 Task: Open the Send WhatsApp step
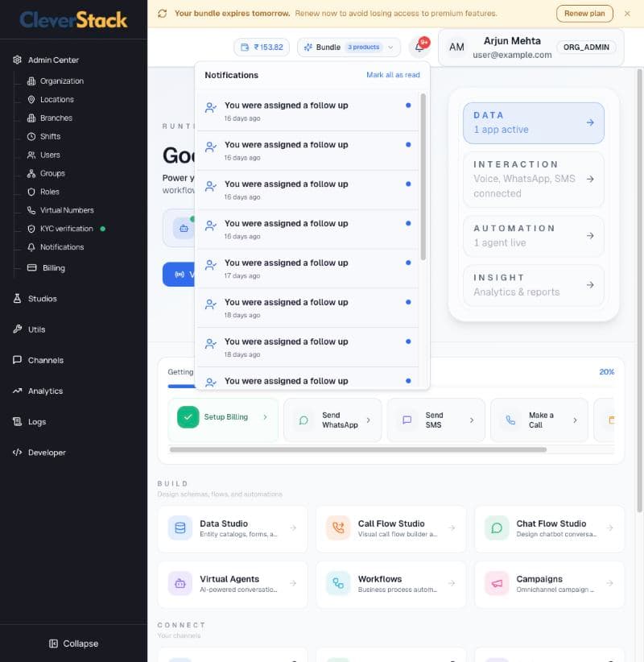[x=332, y=420]
